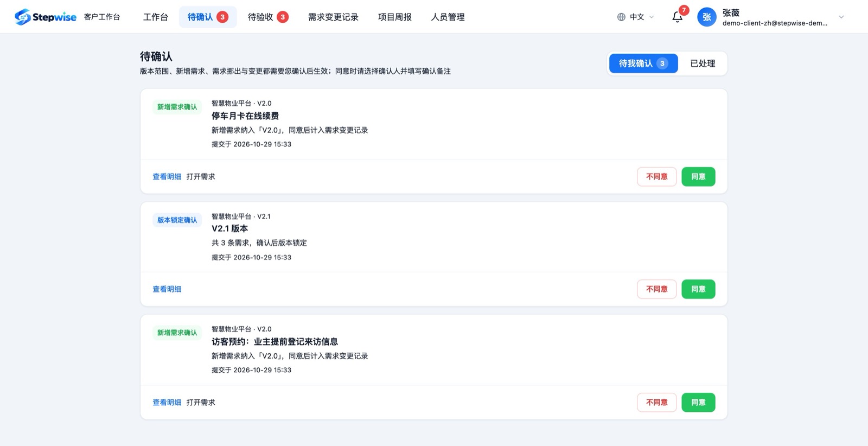Click the 张 user avatar
Screen dimensions: 868x446
click(x=706, y=17)
